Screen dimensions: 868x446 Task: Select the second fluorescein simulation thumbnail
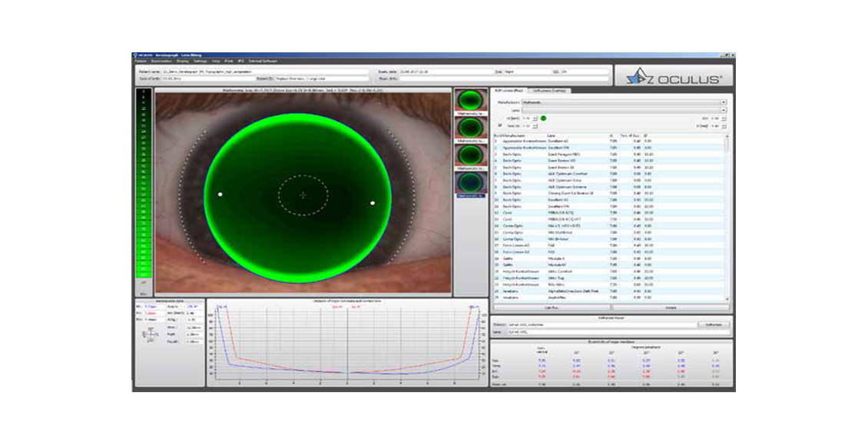click(471, 128)
